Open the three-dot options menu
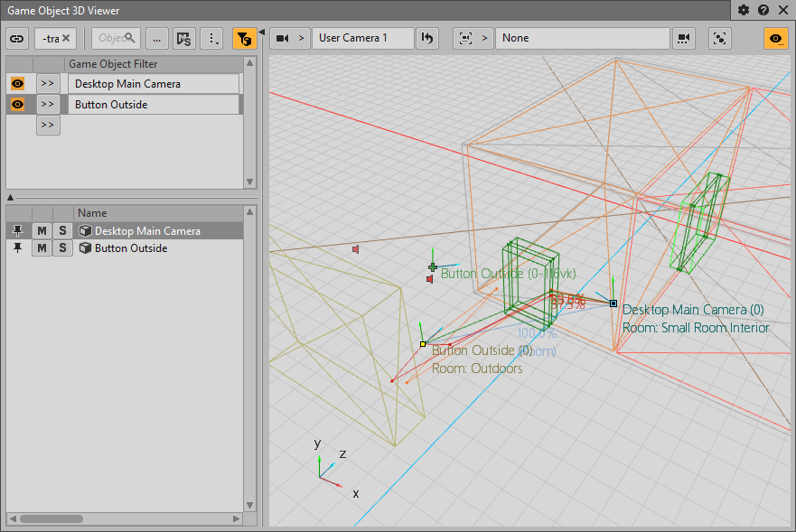 [211, 38]
